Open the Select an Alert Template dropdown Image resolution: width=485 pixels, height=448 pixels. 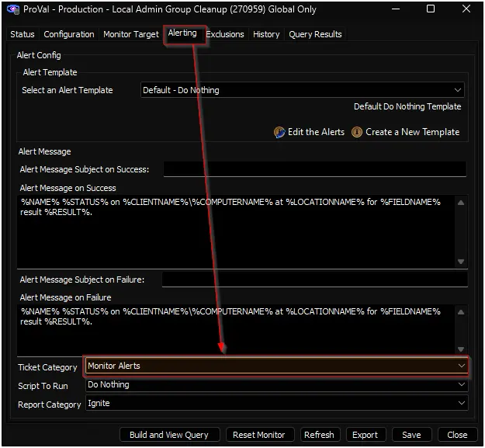click(x=302, y=90)
